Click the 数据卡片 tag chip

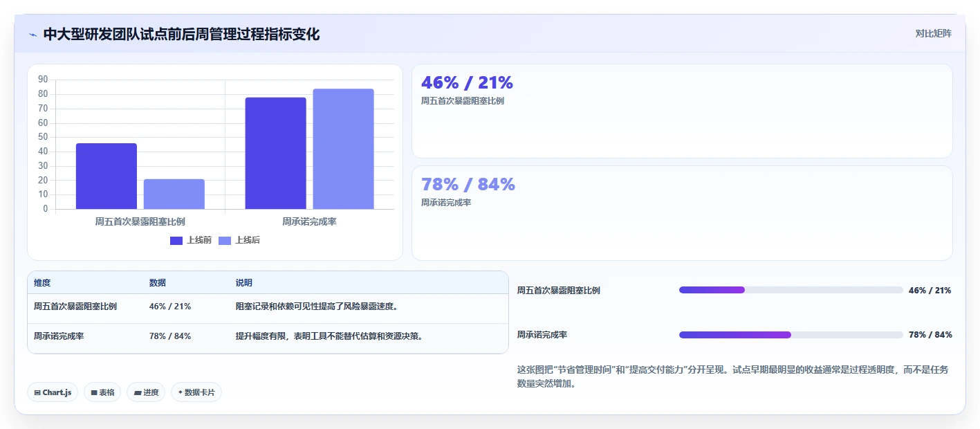pyautogui.click(x=196, y=392)
